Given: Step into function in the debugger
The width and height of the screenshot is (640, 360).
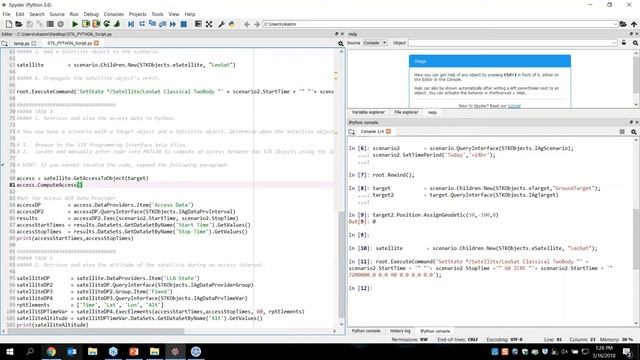Looking at the screenshot, I should click(x=152, y=24).
